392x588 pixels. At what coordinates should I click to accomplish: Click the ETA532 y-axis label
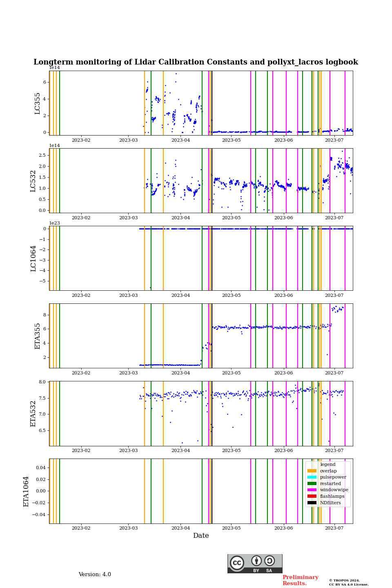click(33, 414)
